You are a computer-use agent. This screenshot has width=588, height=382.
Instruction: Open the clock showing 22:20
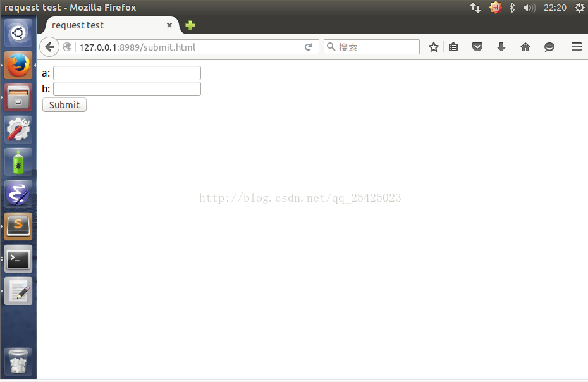[x=555, y=8]
